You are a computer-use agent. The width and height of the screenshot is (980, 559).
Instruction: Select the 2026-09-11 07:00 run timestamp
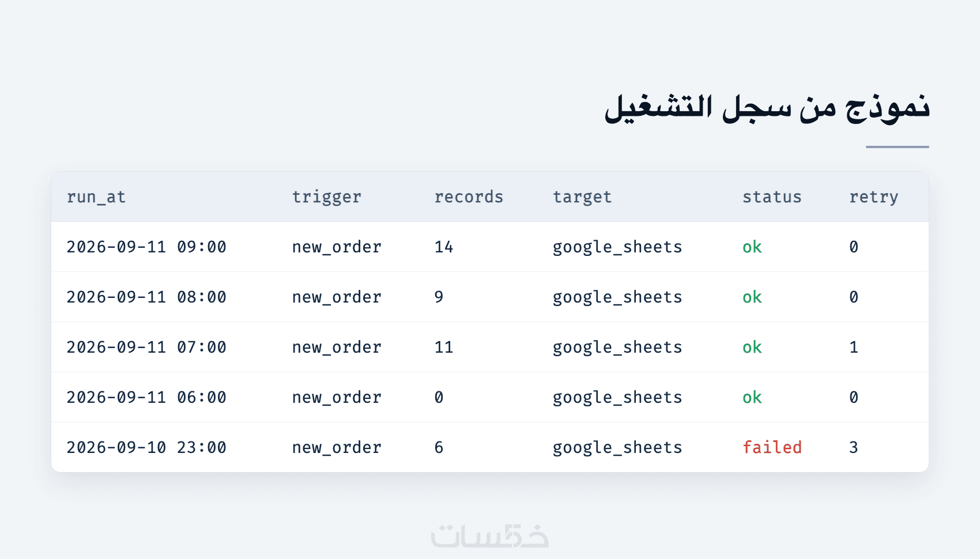[x=146, y=348]
